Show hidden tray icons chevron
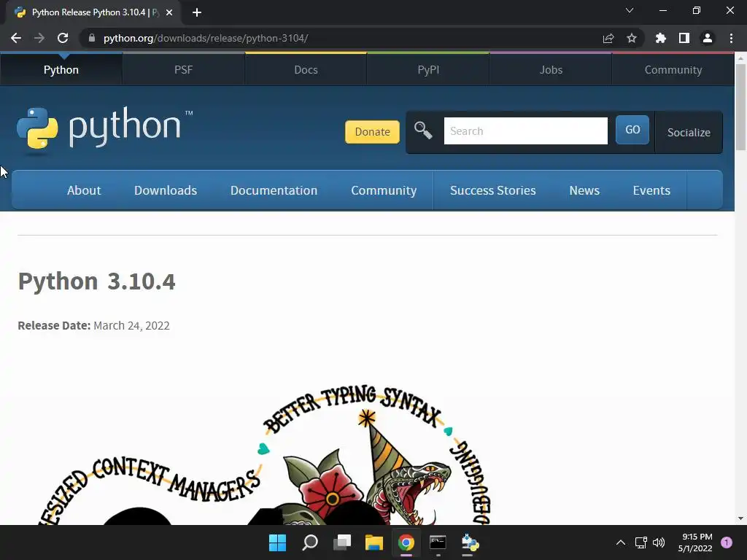The width and height of the screenshot is (747, 560). coord(621,542)
